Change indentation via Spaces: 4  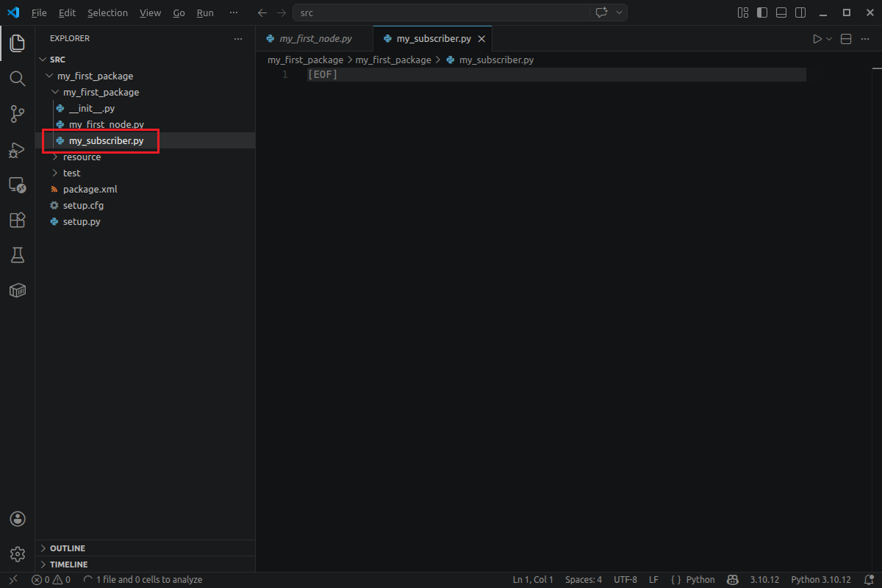(584, 580)
